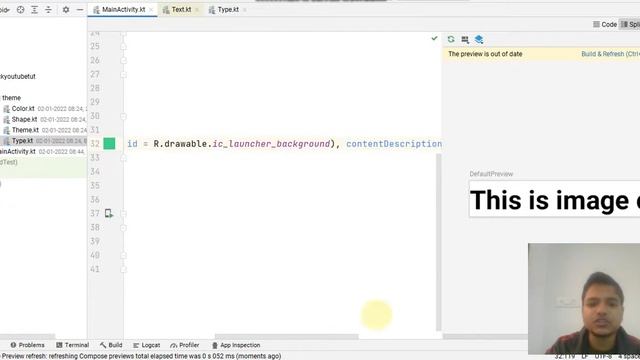640x360 pixels.
Task: Click the Build & Refresh link
Action: (x=611, y=54)
